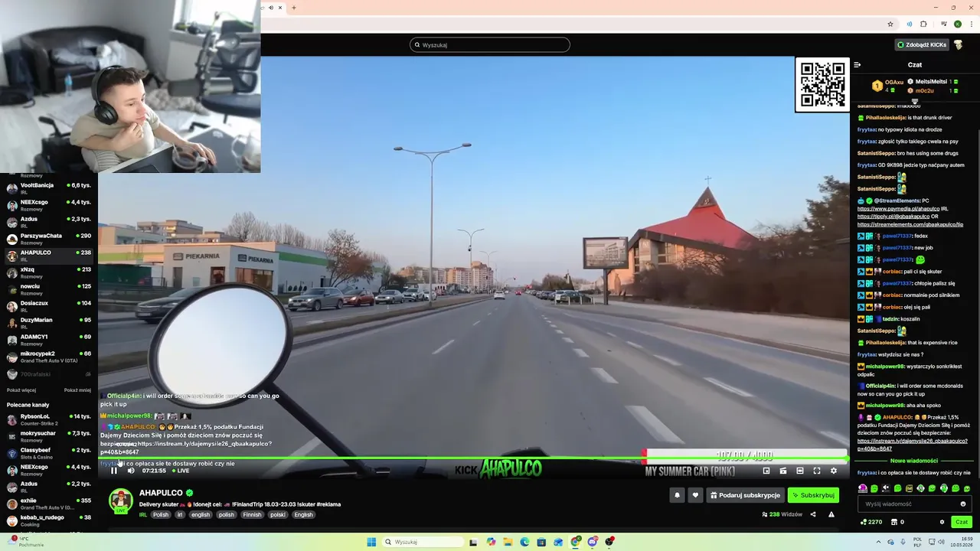
Task: Select the Polish tag
Action: pos(160,515)
